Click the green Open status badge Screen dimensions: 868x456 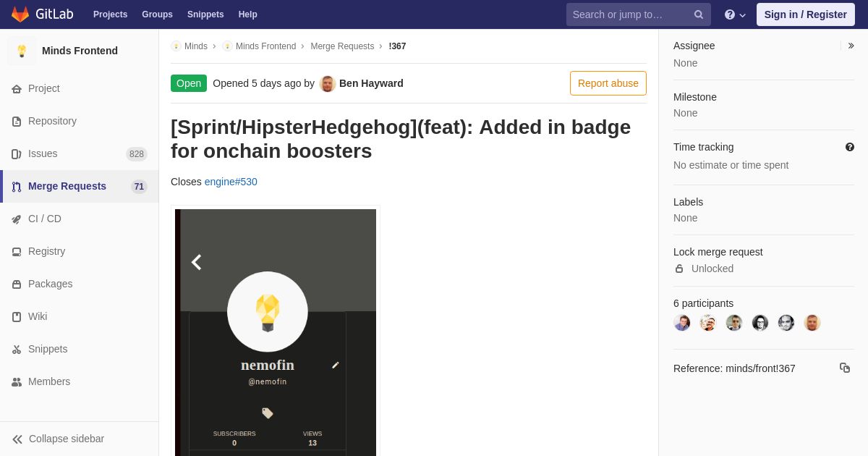[189, 83]
